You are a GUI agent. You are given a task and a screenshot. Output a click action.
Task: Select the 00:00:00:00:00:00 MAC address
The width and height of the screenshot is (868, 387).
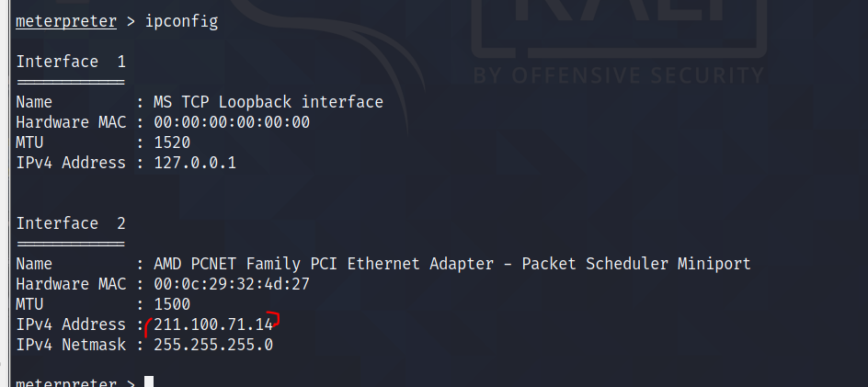tap(232, 122)
